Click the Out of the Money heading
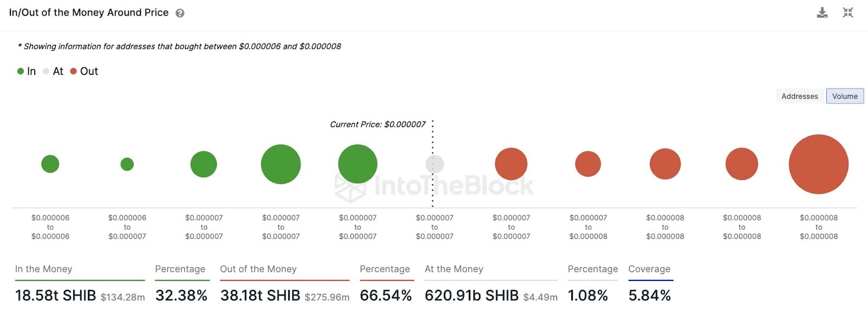This screenshot has width=868, height=321. [x=258, y=269]
